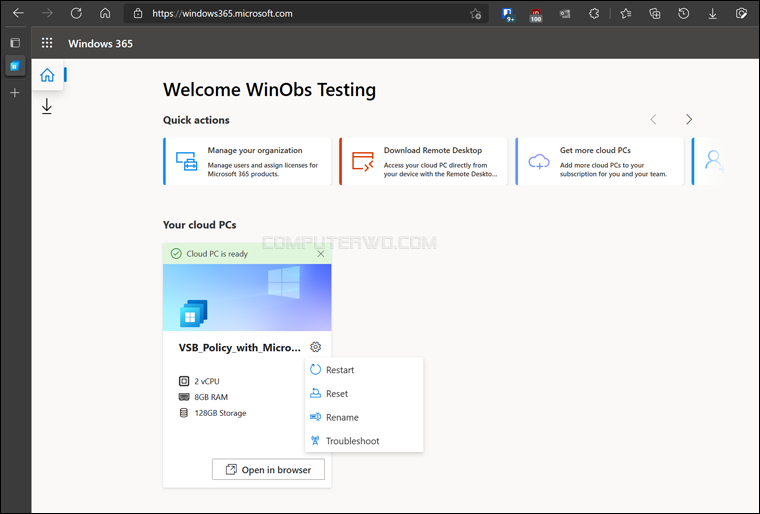Choose Rename from the menu
The image size is (760, 514).
(364, 418)
